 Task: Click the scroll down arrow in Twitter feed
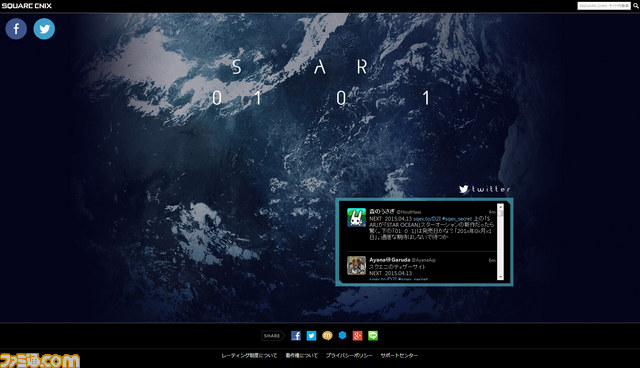(500, 277)
